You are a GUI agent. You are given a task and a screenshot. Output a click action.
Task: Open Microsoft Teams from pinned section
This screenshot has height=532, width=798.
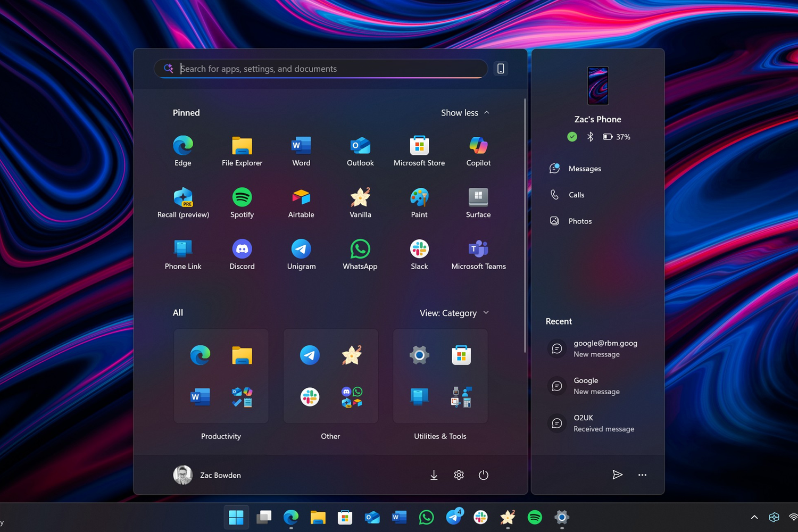[477, 253]
